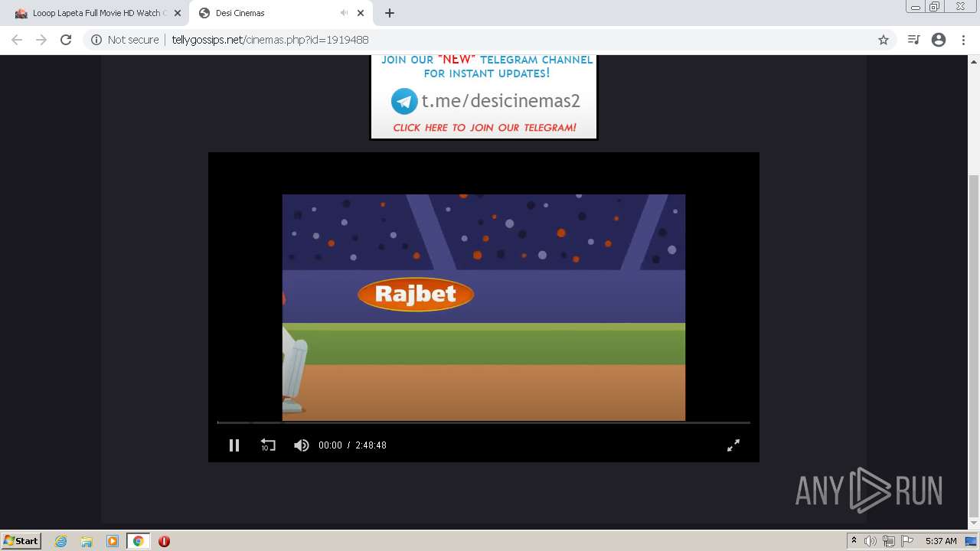
Task: Click the video progress bar
Action: pos(484,422)
